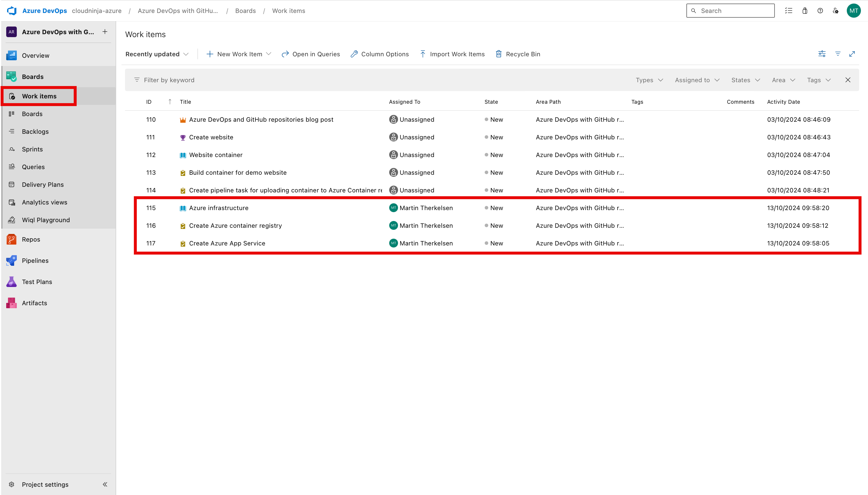Click the Azure DevOps logo icon
Image resolution: width=868 pixels, height=495 pixels.
[12, 11]
